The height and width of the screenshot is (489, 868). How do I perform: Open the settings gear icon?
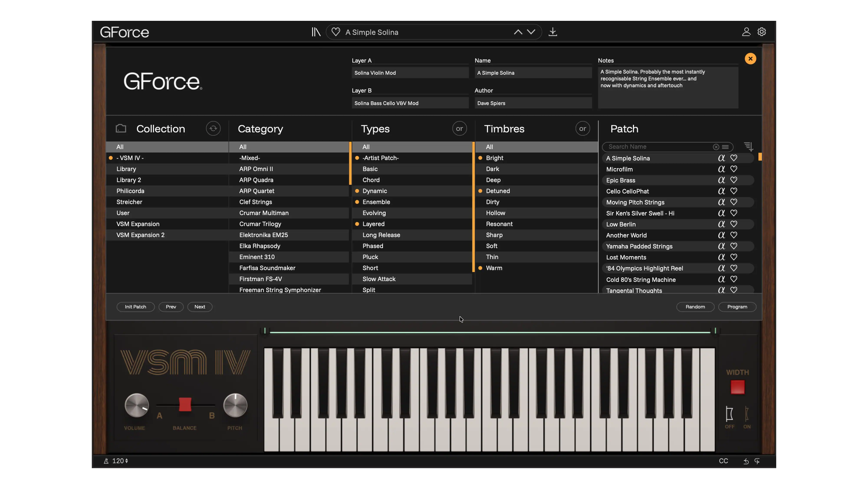(x=761, y=32)
